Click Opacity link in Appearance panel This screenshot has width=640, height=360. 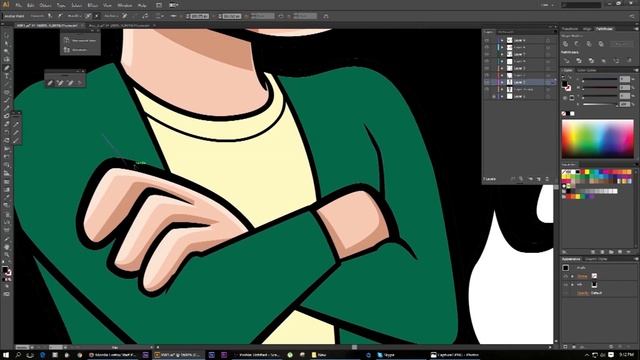click(x=583, y=293)
